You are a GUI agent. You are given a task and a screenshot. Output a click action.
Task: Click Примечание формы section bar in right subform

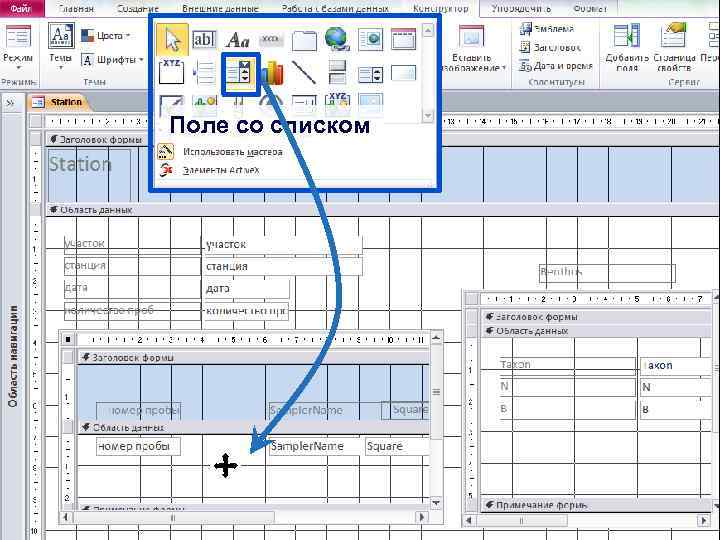coord(595,505)
